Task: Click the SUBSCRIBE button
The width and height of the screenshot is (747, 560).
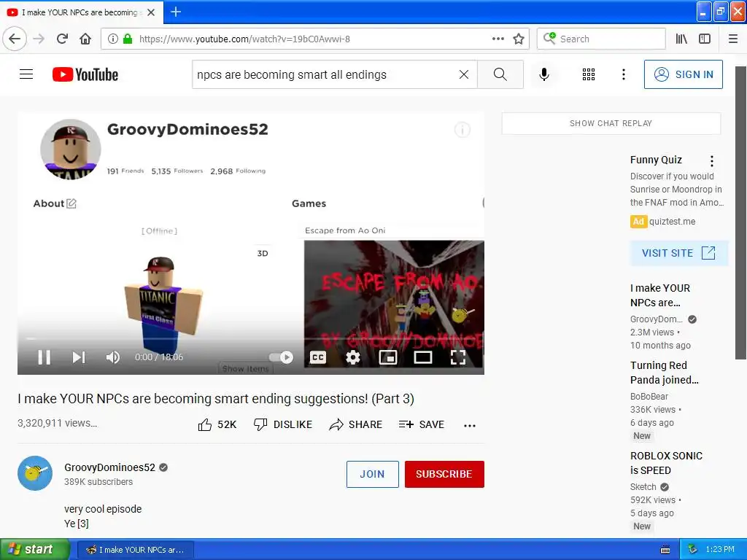Action: tap(444, 474)
